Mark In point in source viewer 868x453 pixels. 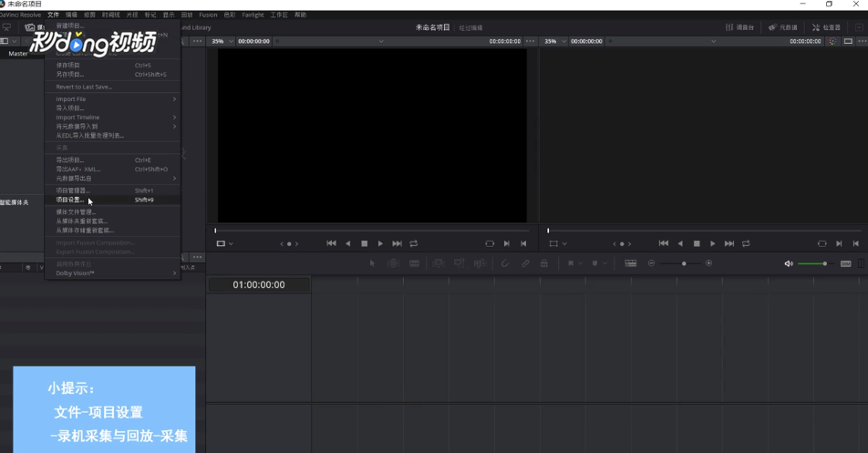(x=507, y=243)
